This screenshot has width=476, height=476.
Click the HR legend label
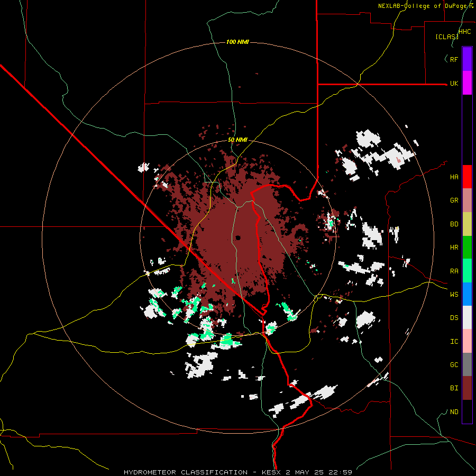click(x=454, y=248)
